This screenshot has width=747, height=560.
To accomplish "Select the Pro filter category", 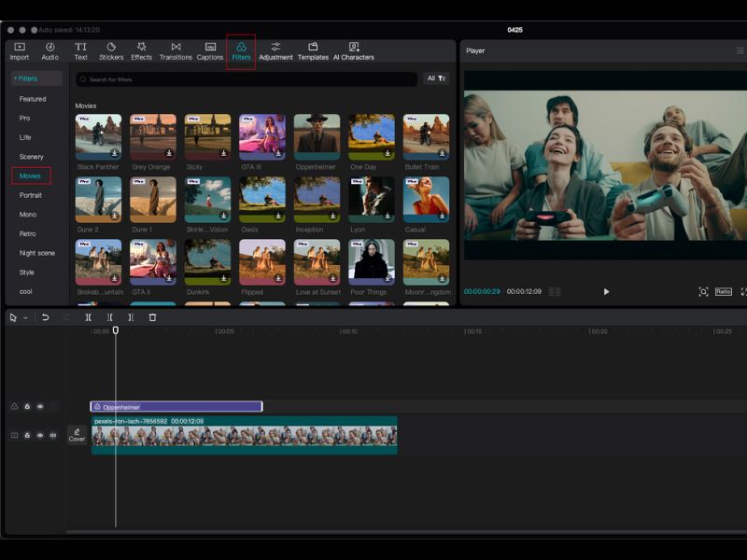I will 25,119.
